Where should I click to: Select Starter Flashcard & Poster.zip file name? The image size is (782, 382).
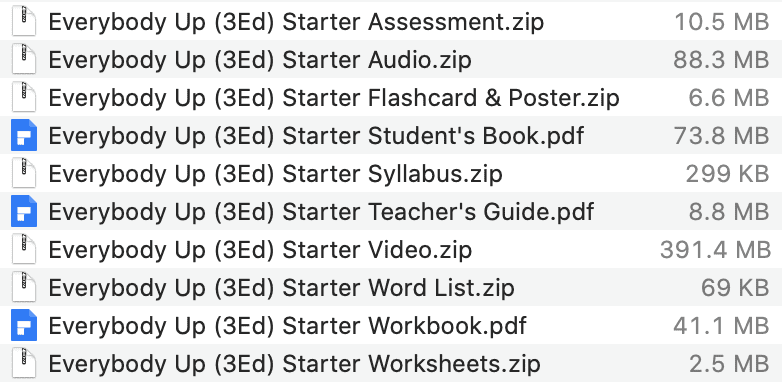click(x=334, y=98)
